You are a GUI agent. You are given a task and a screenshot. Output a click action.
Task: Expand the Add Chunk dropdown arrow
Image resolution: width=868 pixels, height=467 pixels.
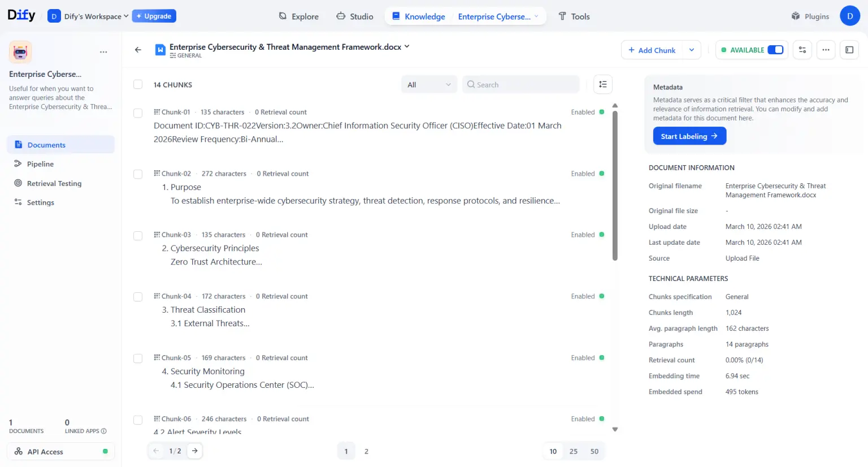tap(692, 50)
